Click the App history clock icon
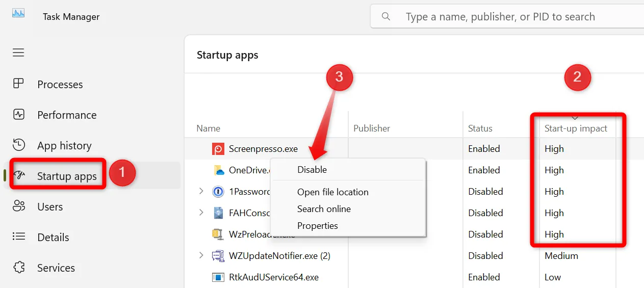Screen dimensions: 644x288 point(18,145)
